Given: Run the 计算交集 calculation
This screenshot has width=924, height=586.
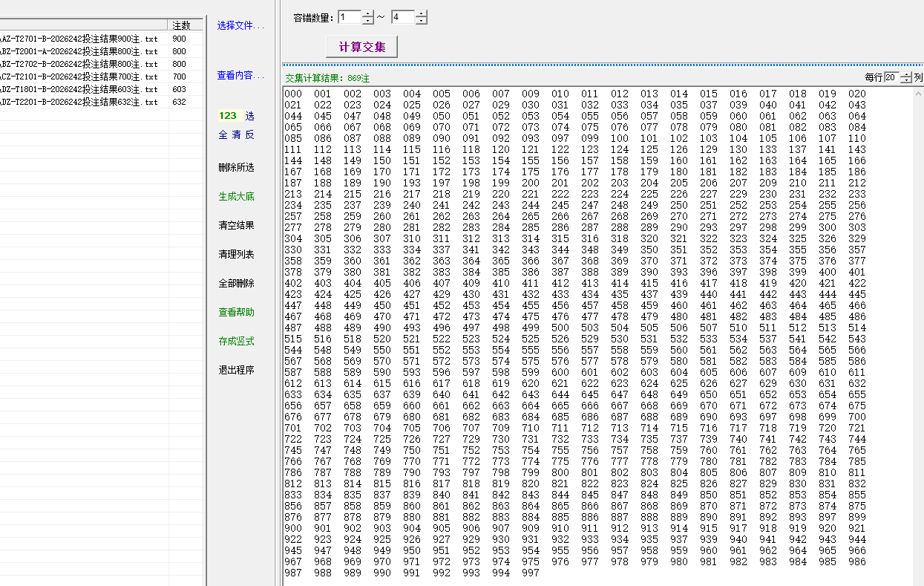Looking at the screenshot, I should point(362,47).
